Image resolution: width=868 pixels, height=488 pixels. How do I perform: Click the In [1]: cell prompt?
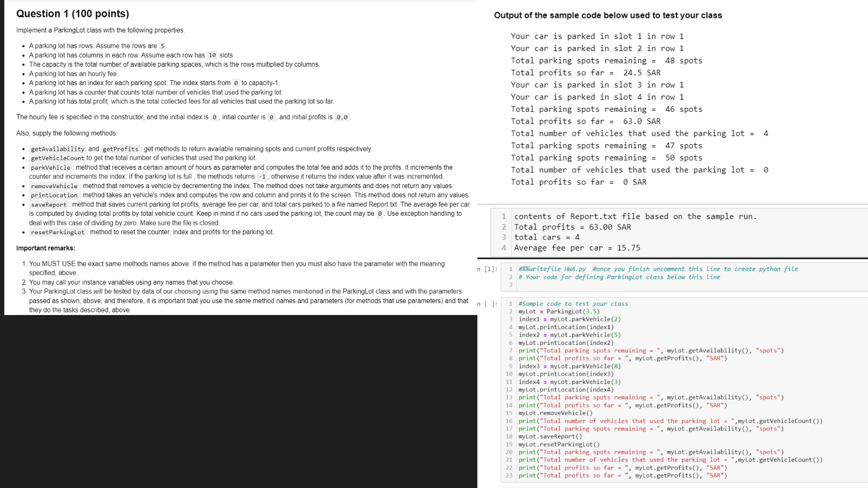488,268
